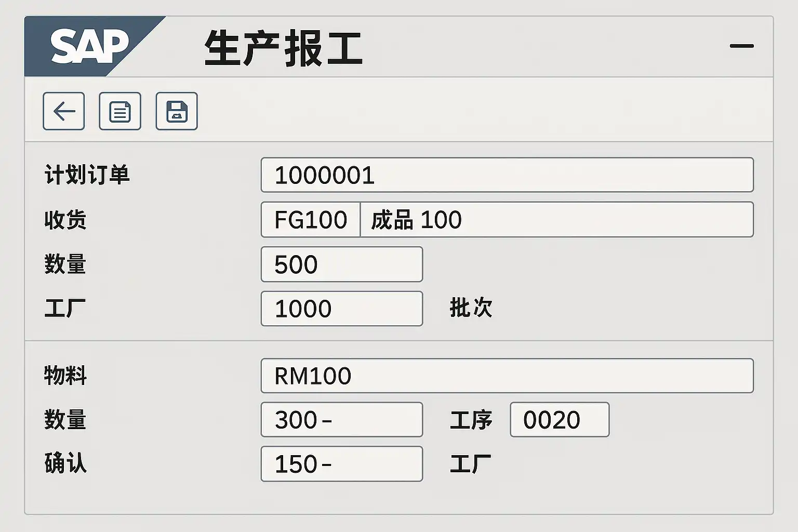Select the 工厂 field with value 1000
The height and width of the screenshot is (532, 798).
(x=341, y=309)
